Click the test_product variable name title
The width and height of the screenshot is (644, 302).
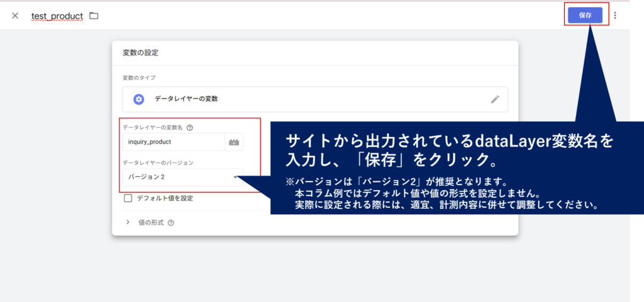pos(57,16)
